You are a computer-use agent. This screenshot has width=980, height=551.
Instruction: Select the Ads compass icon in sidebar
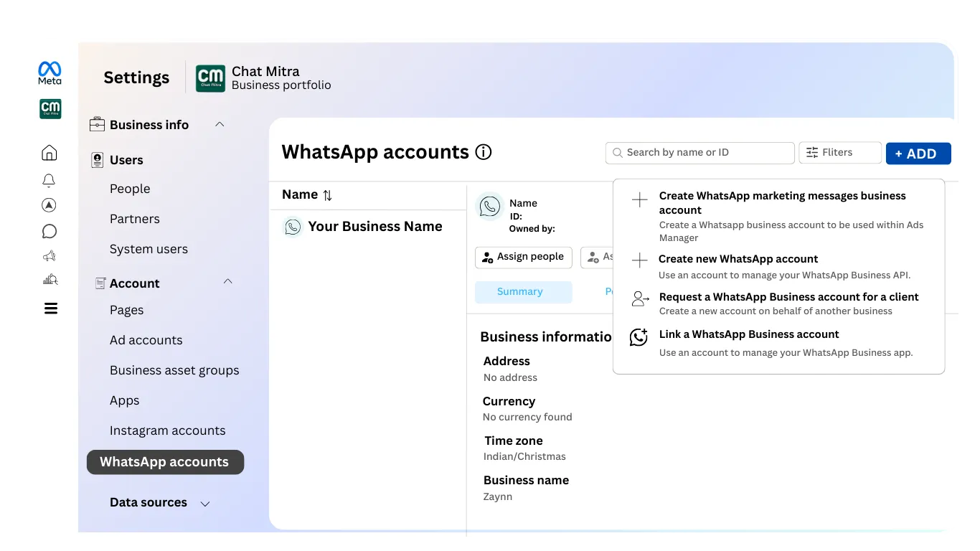tap(49, 205)
